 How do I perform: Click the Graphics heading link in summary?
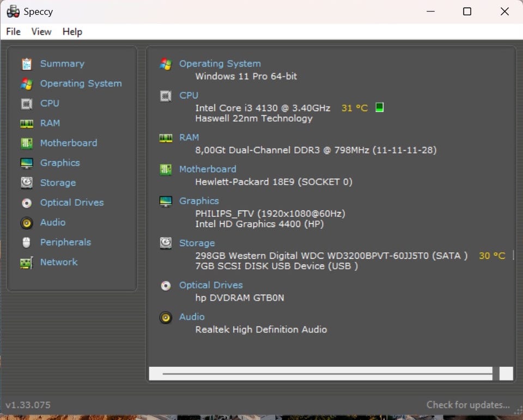199,201
